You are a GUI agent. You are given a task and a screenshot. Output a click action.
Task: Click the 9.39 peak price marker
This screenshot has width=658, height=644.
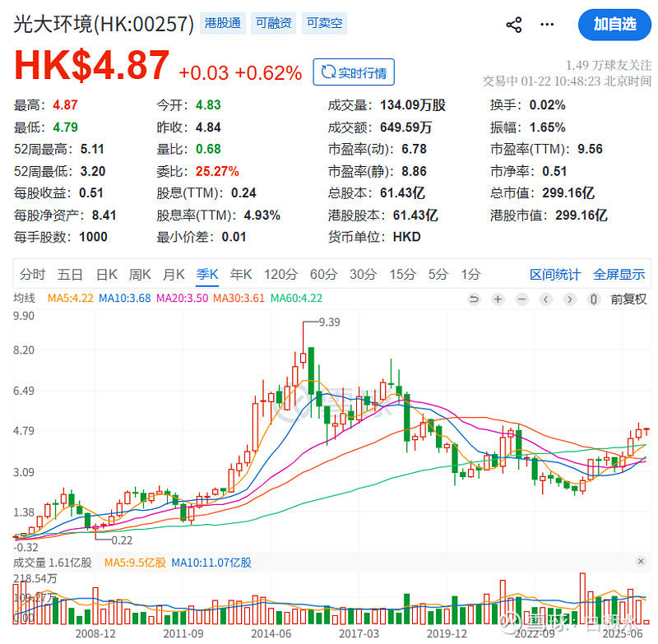pos(330,322)
